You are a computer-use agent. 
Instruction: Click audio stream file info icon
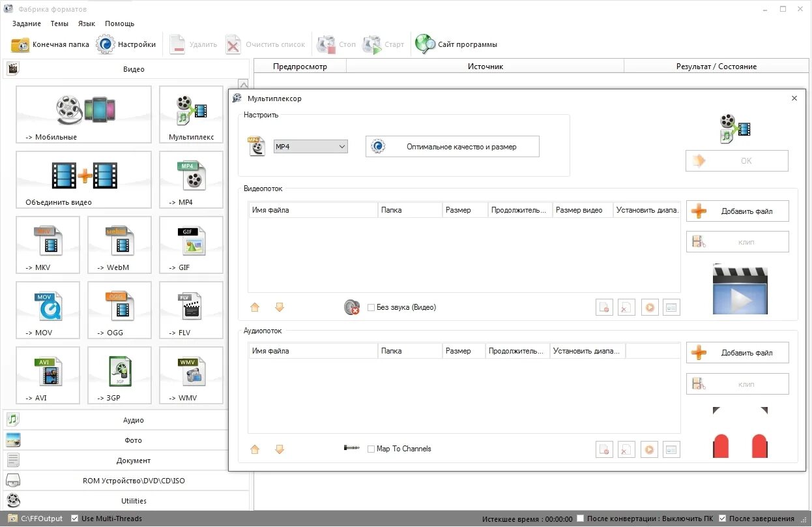pos(671,449)
